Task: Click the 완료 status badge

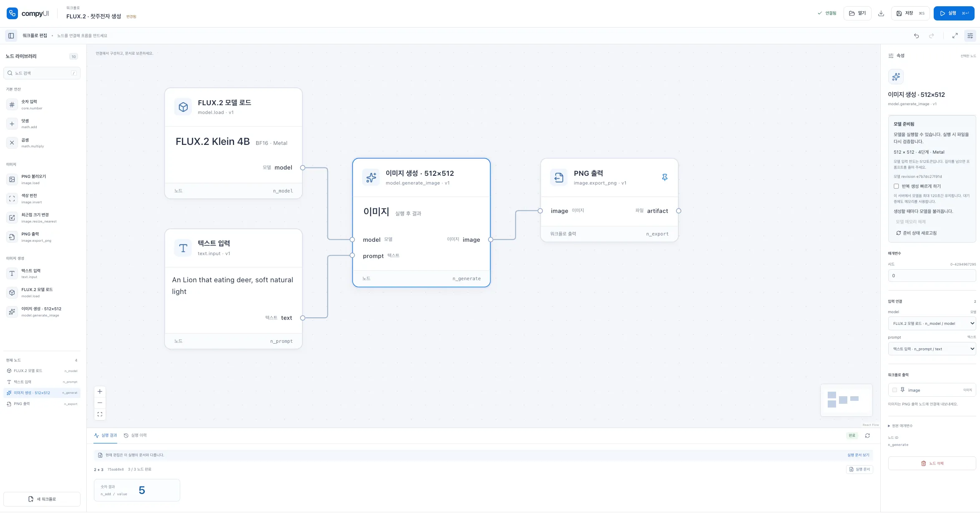Action: [x=852, y=436]
